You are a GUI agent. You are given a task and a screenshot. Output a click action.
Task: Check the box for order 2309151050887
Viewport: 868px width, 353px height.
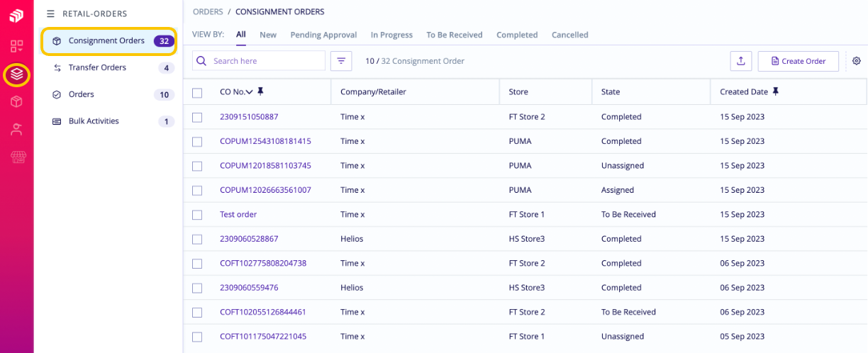pyautogui.click(x=197, y=117)
